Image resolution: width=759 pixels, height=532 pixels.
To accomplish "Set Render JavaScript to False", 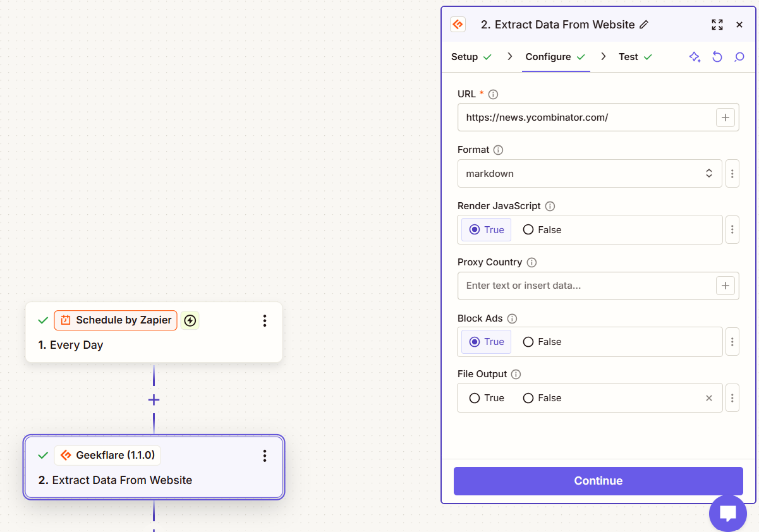I will tap(542, 230).
